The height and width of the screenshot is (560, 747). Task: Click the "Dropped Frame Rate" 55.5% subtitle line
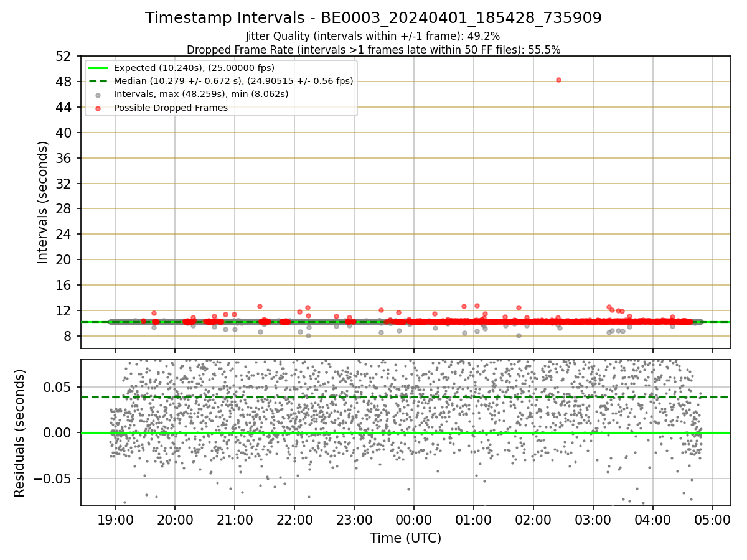[374, 50]
